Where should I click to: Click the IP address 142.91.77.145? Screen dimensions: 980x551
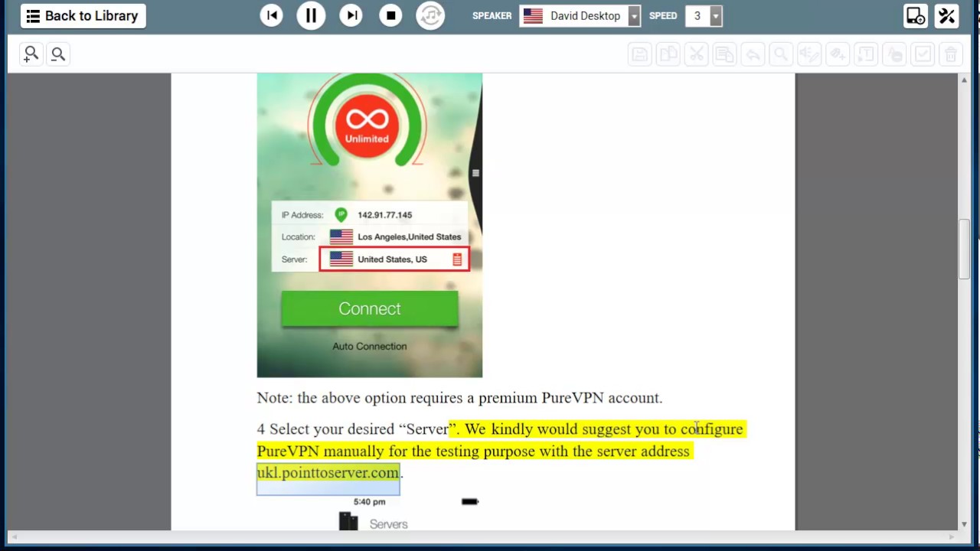(384, 215)
